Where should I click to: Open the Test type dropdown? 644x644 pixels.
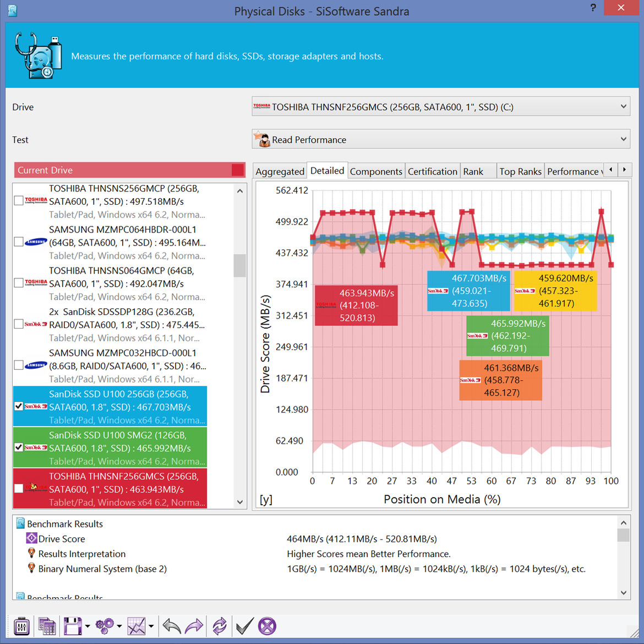coord(441,139)
